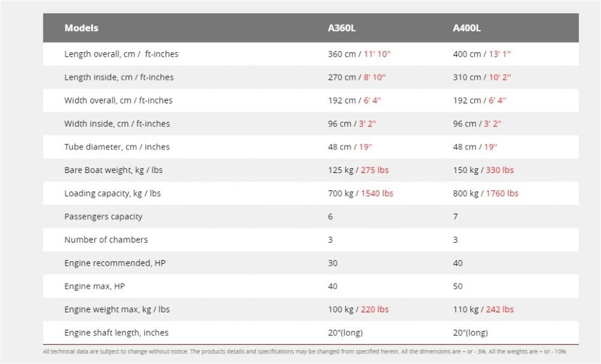
Task: Select the Length overall row label
Action: click(121, 54)
